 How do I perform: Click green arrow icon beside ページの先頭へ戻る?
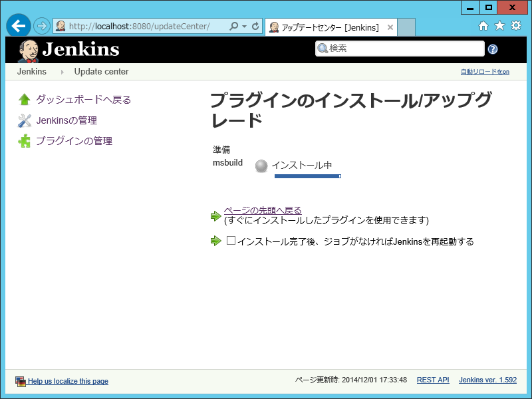click(215, 215)
